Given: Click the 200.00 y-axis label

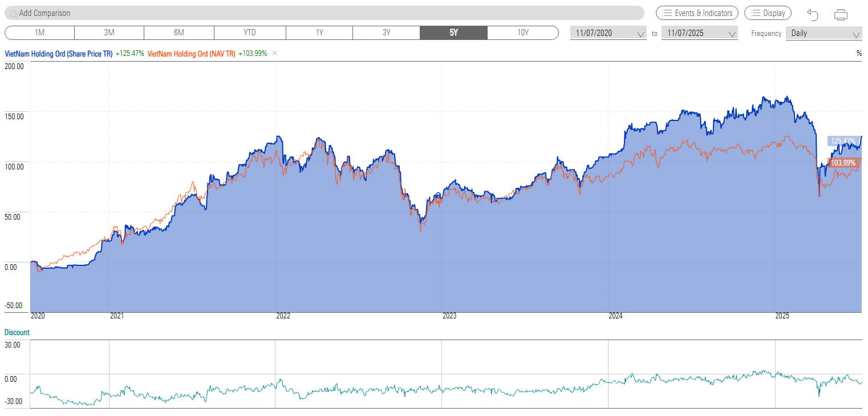Looking at the screenshot, I should pos(14,66).
